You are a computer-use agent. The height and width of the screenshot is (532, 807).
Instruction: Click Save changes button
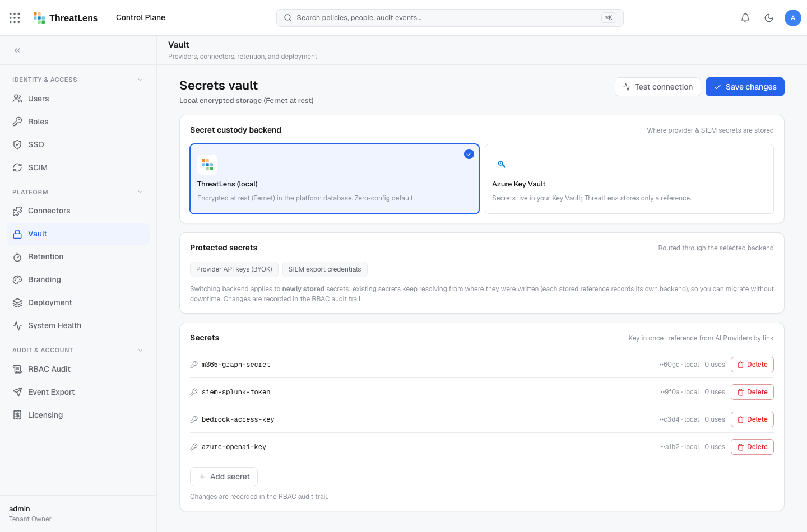click(745, 87)
